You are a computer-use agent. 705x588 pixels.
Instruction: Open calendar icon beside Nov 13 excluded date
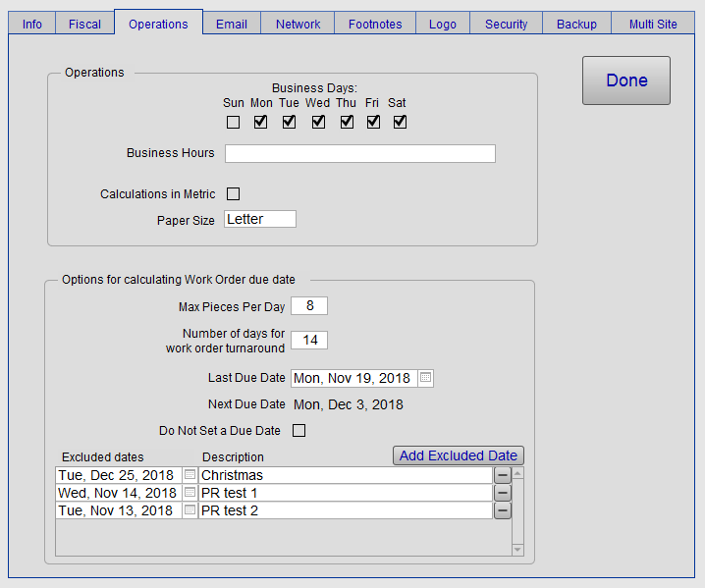[x=190, y=510]
